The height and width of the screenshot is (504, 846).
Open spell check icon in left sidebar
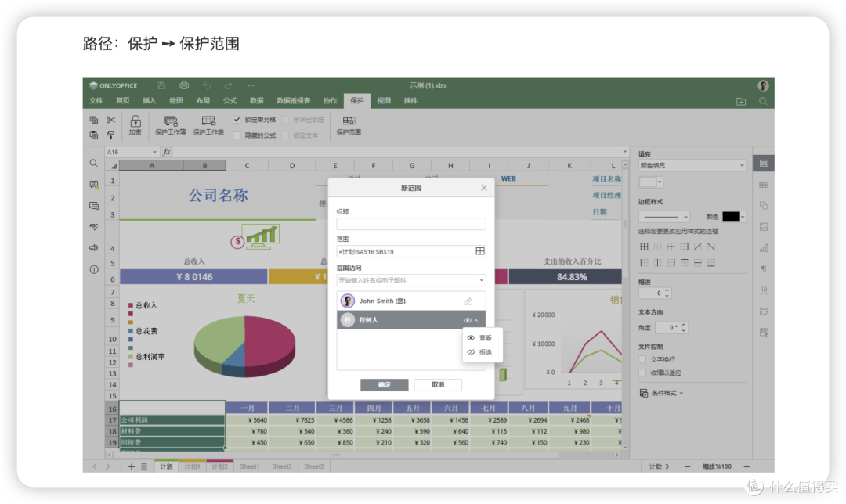(x=94, y=227)
